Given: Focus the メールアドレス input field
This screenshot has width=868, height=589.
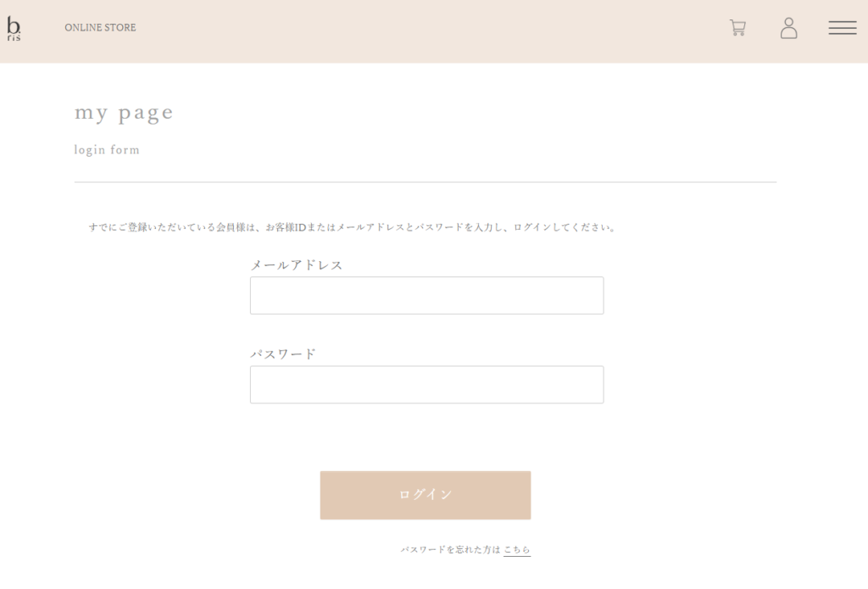Looking at the screenshot, I should [x=427, y=296].
